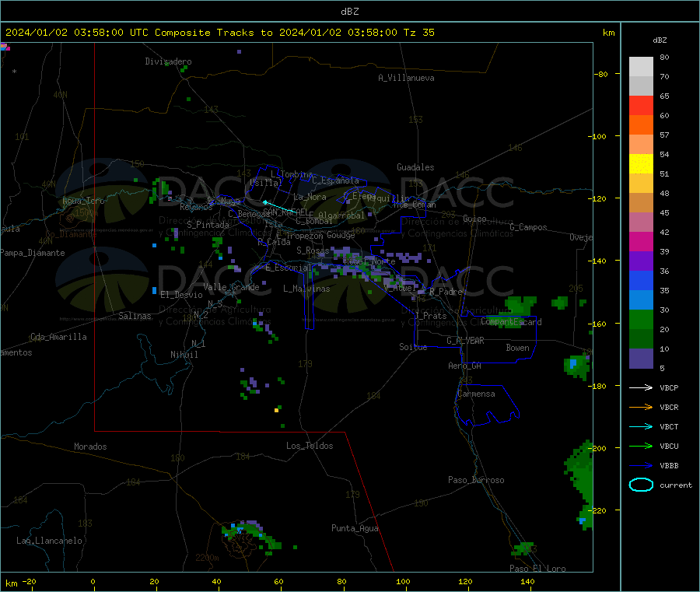The image size is (700, 592).
Task: Click the Pampa_Diamante place label
Action: [x=33, y=253]
